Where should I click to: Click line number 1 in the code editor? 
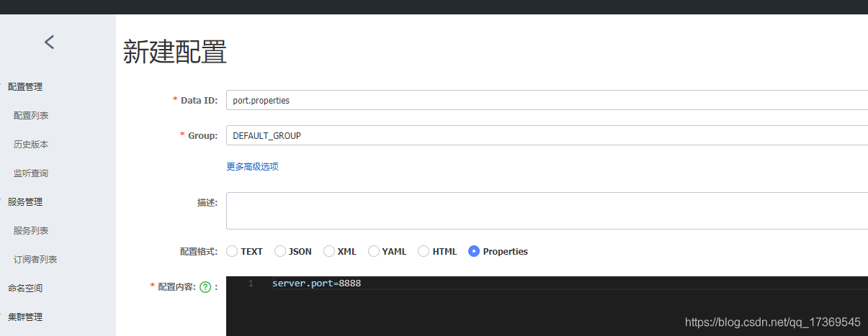click(251, 283)
